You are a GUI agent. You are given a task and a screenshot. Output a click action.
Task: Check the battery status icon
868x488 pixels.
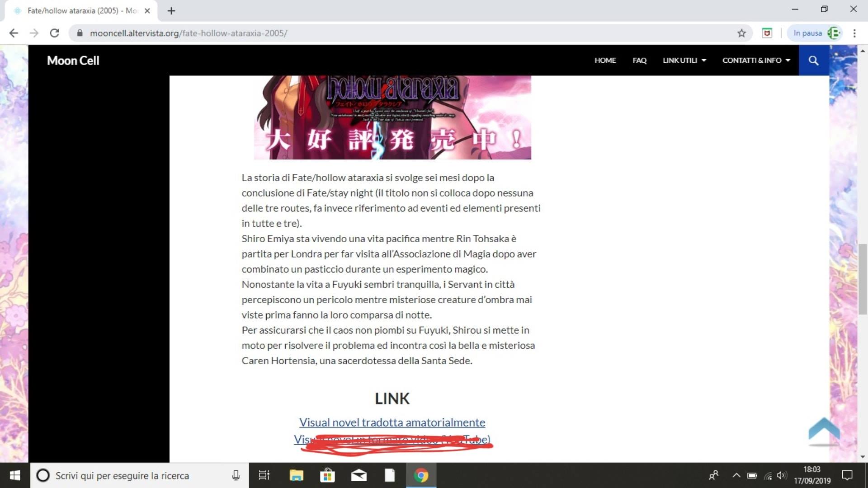click(x=752, y=475)
